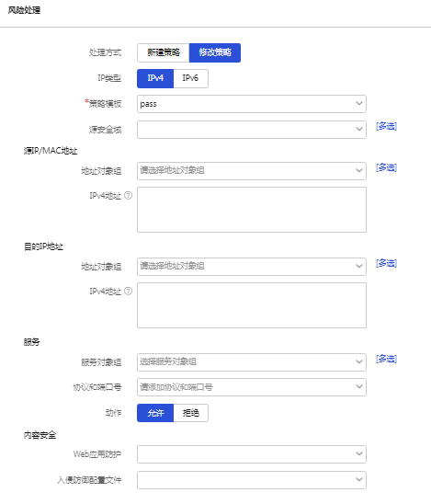This screenshot has width=431, height=504.
Task: Open the destination 地址对象组 dropdown
Action: pyautogui.click(x=252, y=267)
